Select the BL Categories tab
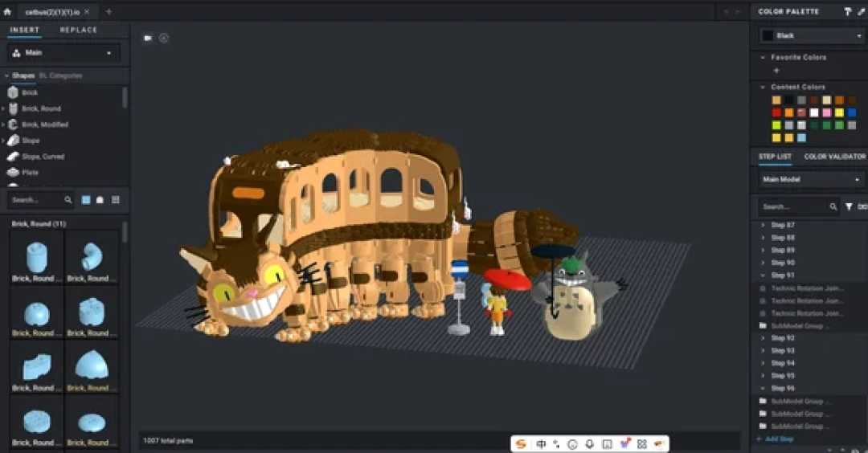Image resolution: width=868 pixels, height=453 pixels. point(60,75)
